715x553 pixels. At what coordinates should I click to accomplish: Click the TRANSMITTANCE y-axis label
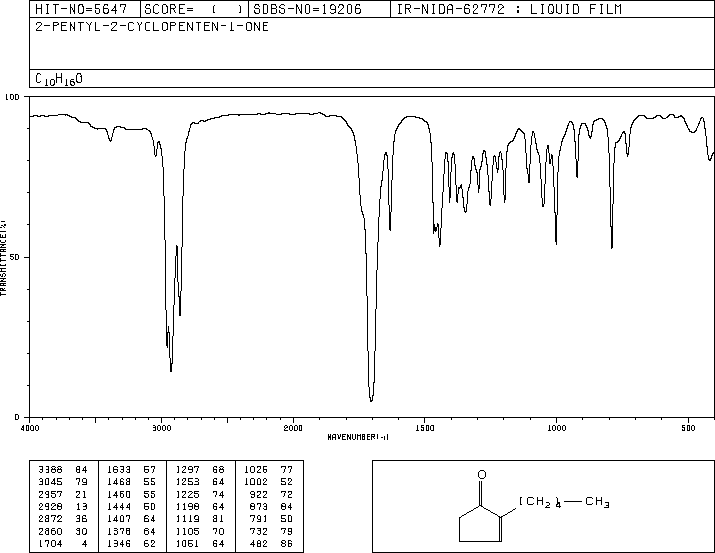pyautogui.click(x=3, y=258)
